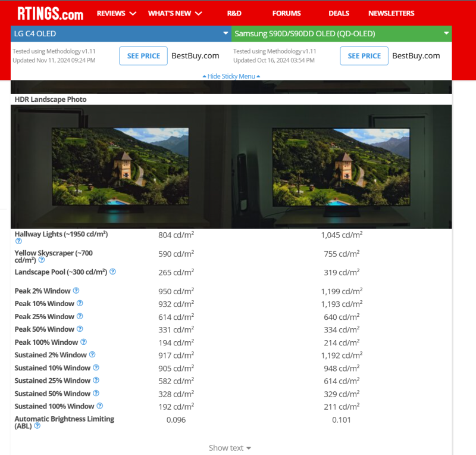Select LG ABL value 0.096
Viewport: 476px width, 455px height.
pos(176,420)
